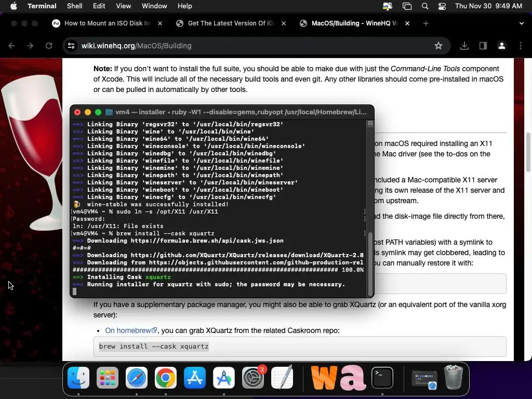Open System Settings from the Dock
The image size is (532, 399).
pyautogui.click(x=253, y=378)
